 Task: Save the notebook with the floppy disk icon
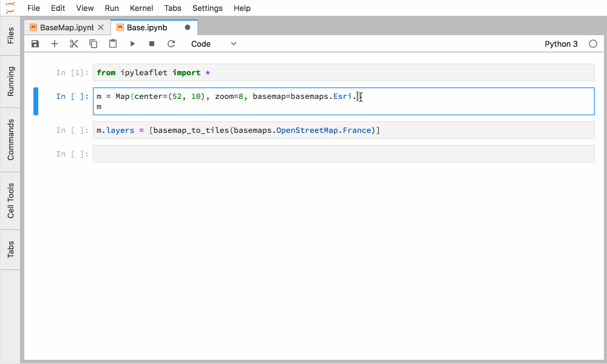[35, 44]
